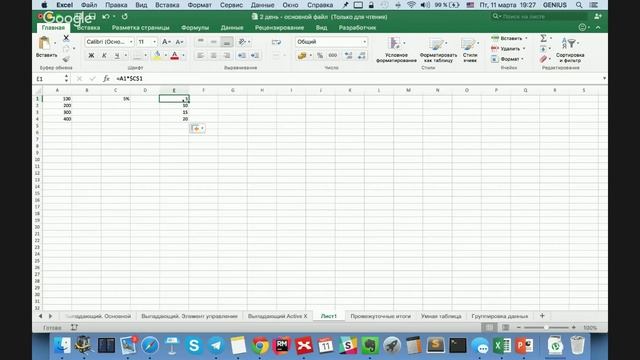Select bottom vertical alignment button
This screenshot has height=360, width=640.
tap(227, 42)
